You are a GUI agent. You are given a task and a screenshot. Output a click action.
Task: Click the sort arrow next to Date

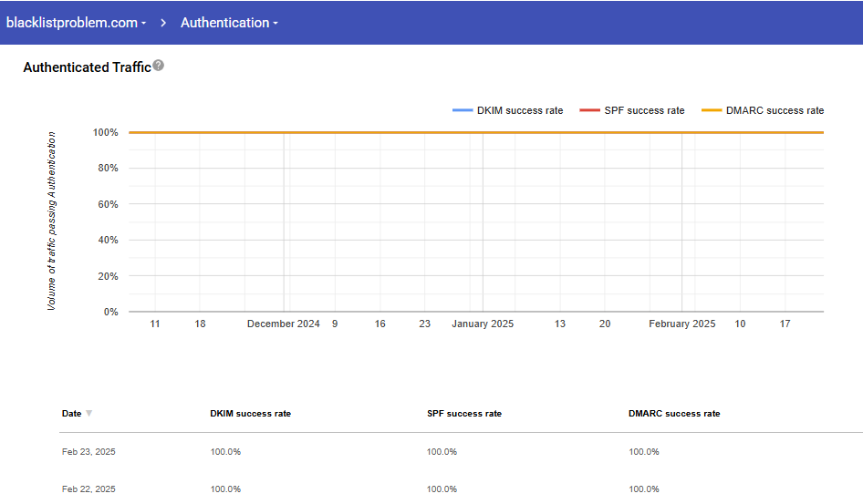pos(88,414)
